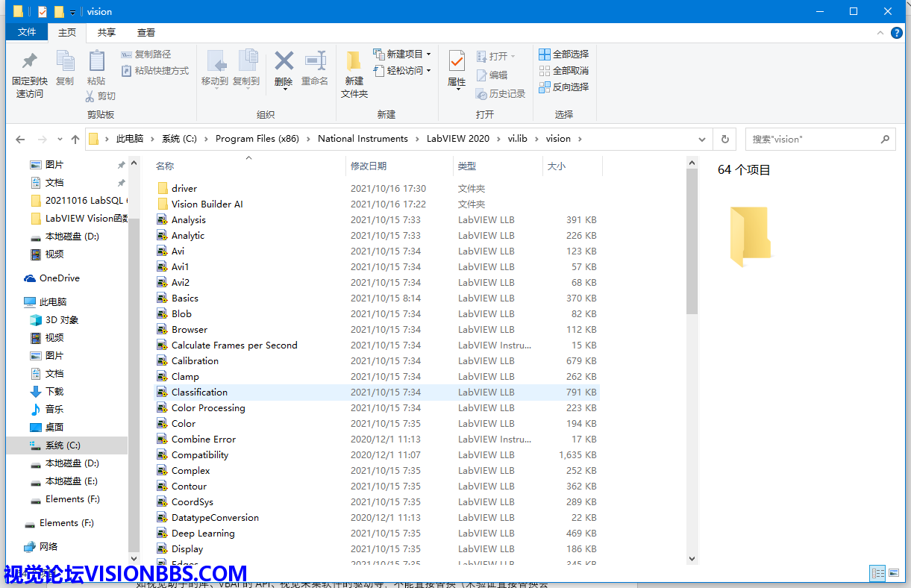Switch to Large icons view layout

click(892, 573)
